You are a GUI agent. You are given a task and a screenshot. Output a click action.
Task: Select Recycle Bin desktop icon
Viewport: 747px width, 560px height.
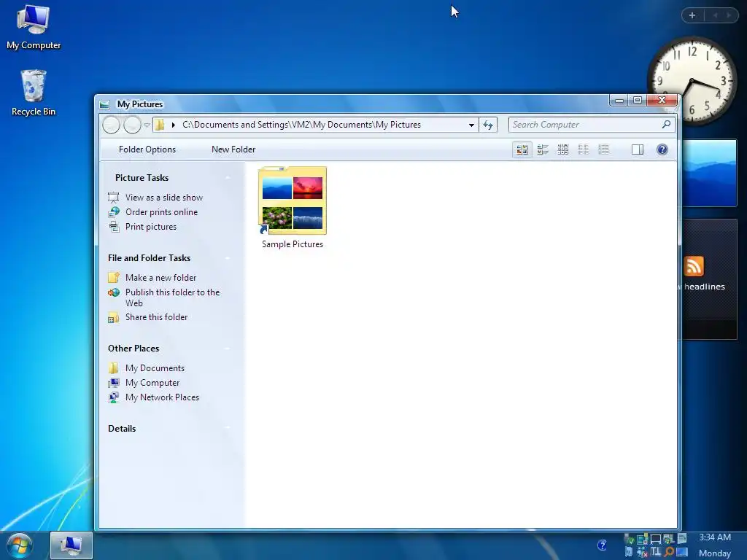click(34, 93)
